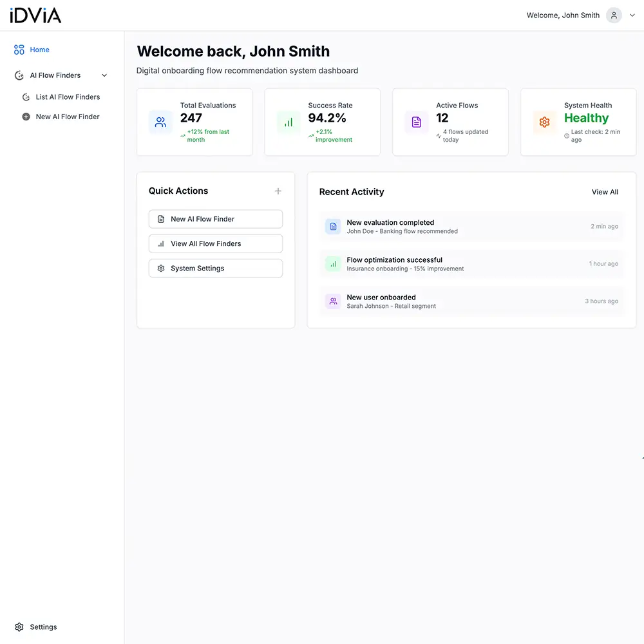Viewport: 644px width, 644px height.
Task: Click the Total Evaluations people icon
Action: [160, 122]
